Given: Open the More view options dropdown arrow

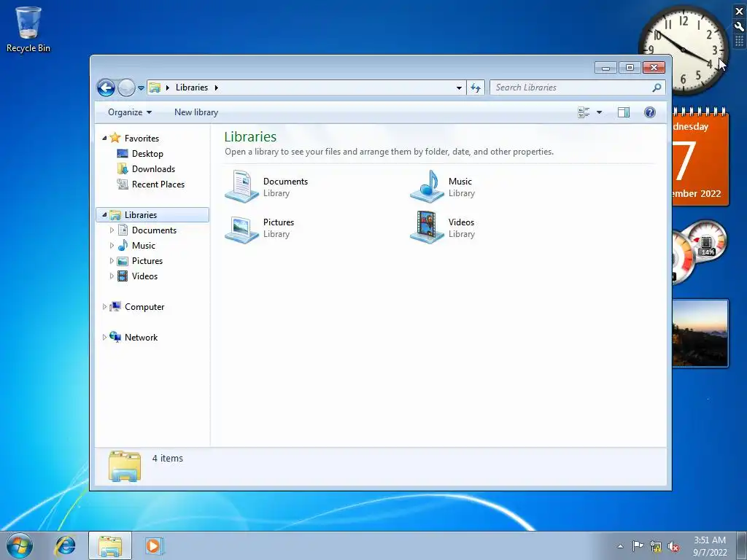Looking at the screenshot, I should (x=600, y=112).
